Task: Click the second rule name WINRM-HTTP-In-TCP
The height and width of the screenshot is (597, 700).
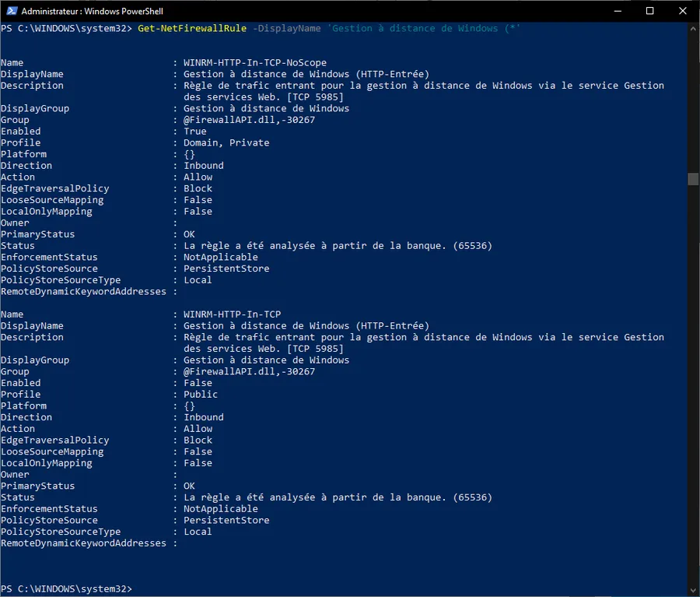Action: (x=232, y=314)
